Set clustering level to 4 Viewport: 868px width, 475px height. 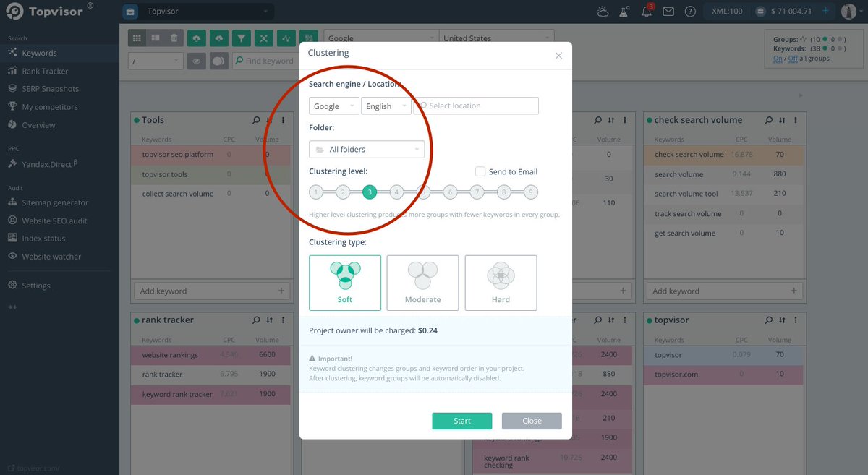(396, 192)
